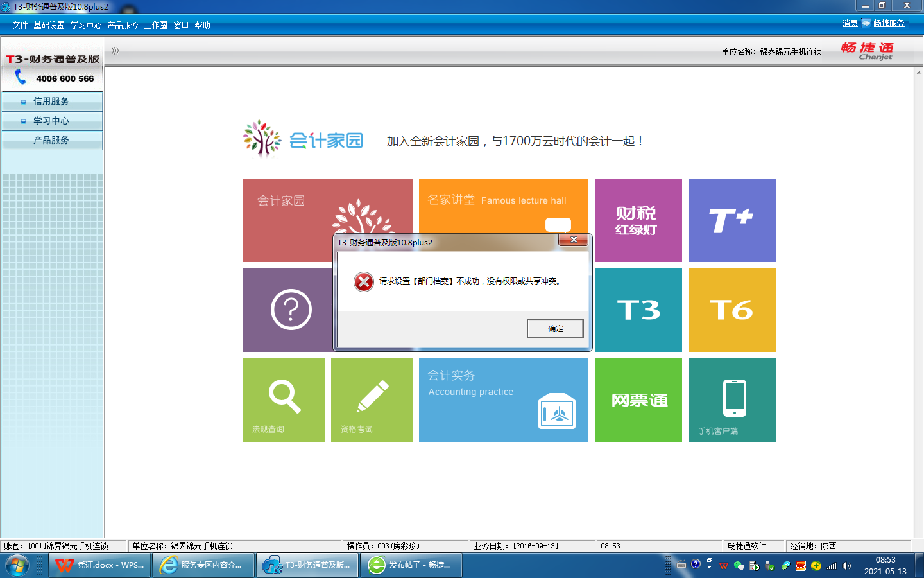Click status bar 业务日期 [2016-09-13]

pyautogui.click(x=516, y=546)
